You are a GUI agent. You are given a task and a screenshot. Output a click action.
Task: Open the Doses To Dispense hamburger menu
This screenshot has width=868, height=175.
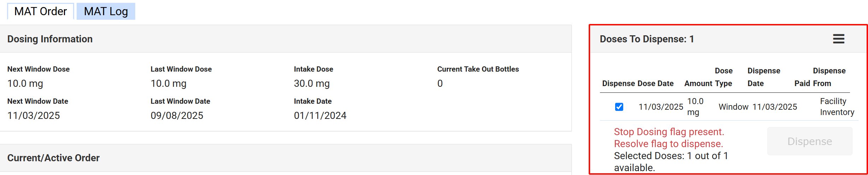[x=838, y=39]
